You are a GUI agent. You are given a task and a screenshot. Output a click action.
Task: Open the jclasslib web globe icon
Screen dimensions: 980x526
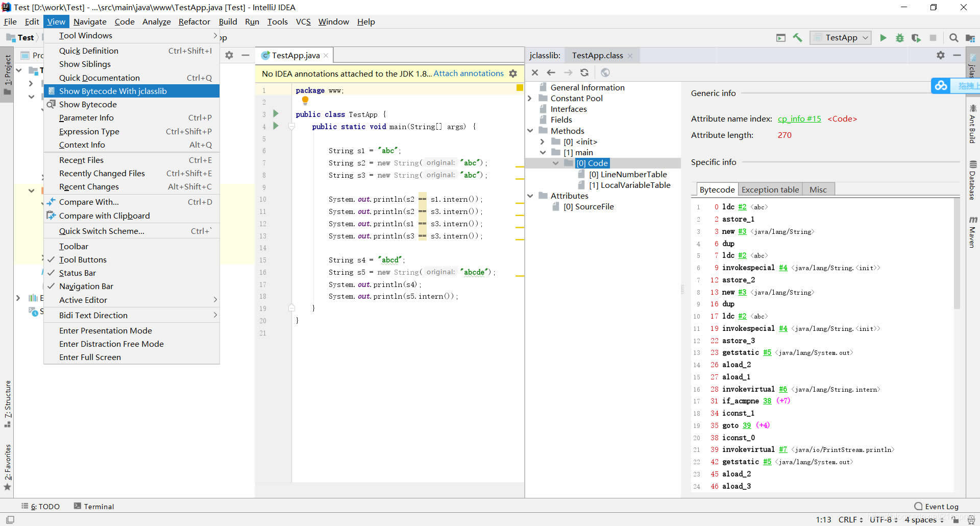point(605,73)
